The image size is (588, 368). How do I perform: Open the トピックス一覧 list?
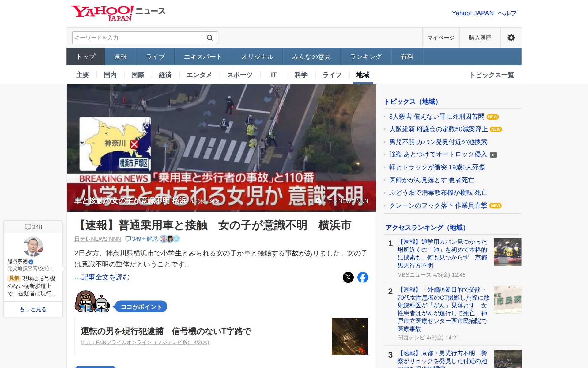pyautogui.click(x=492, y=75)
